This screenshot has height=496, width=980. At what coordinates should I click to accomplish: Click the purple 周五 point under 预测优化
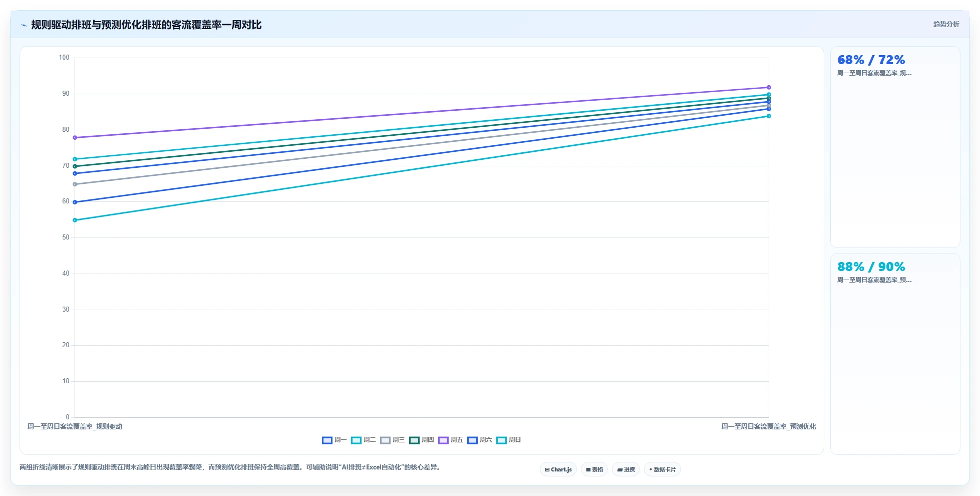[769, 87]
